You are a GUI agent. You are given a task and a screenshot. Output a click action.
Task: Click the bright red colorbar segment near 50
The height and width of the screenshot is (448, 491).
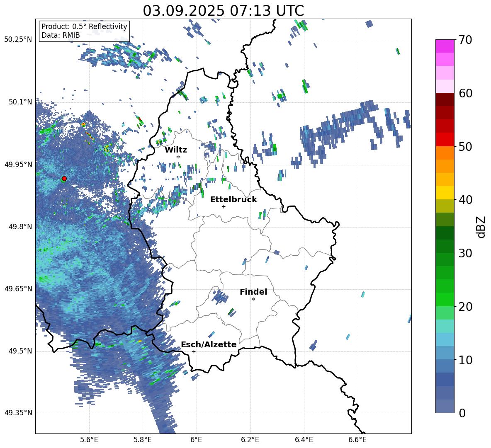445,140
